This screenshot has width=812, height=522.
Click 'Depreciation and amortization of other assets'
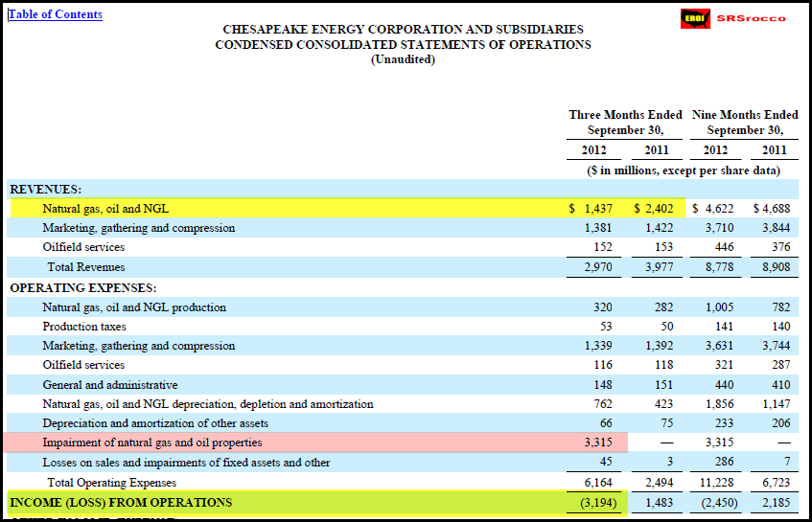click(155, 423)
